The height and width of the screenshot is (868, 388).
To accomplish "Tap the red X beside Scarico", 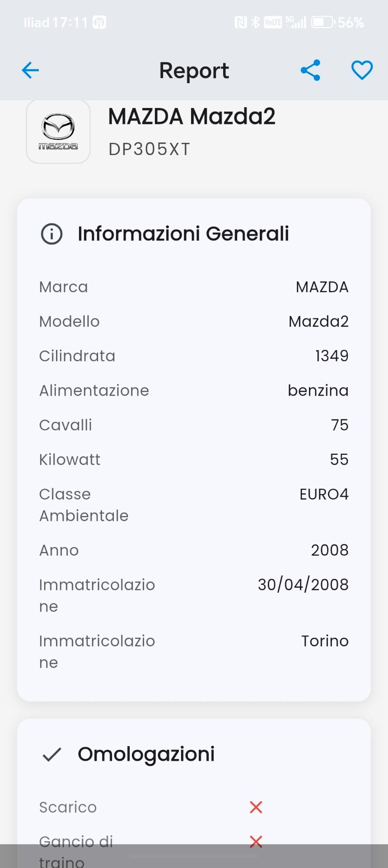I will (256, 807).
